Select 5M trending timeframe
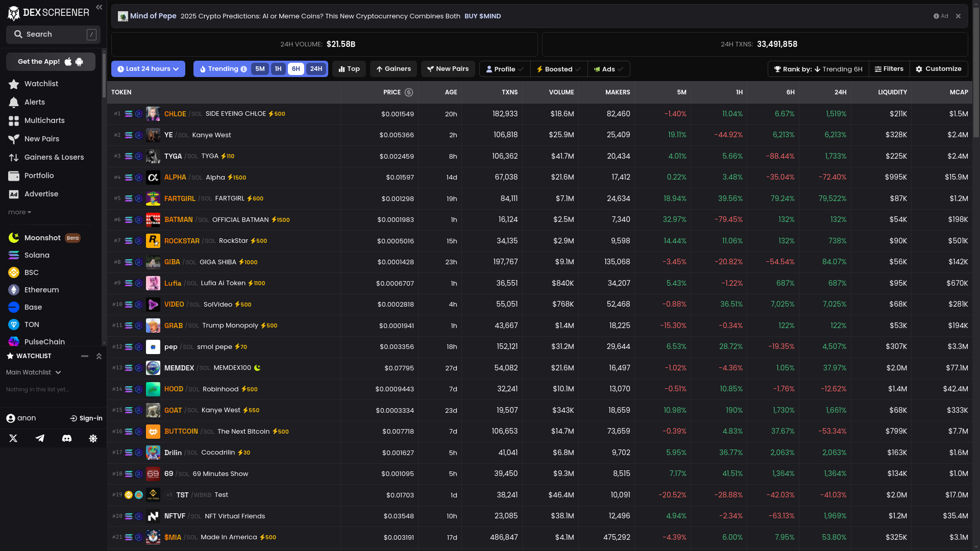The height and width of the screenshot is (551, 980). [260, 69]
